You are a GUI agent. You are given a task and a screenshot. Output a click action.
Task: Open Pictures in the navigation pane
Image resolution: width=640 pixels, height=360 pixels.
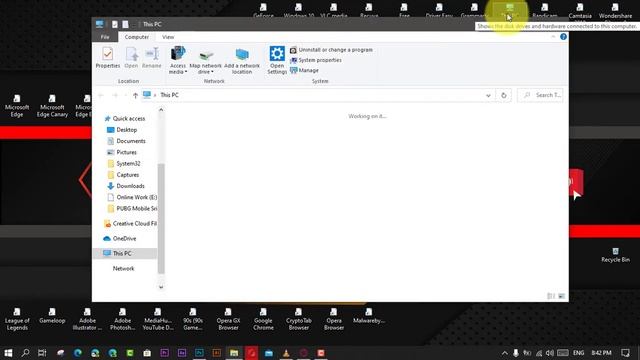tap(122, 152)
